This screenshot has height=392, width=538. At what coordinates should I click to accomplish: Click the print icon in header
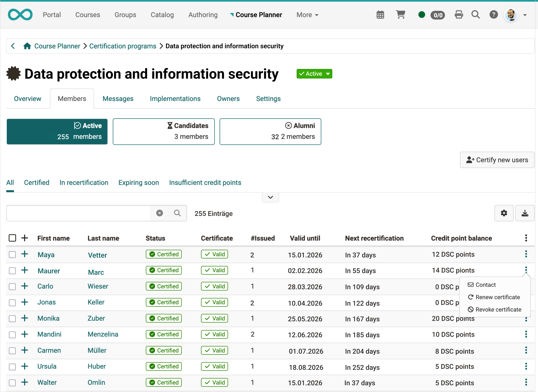coord(459,15)
